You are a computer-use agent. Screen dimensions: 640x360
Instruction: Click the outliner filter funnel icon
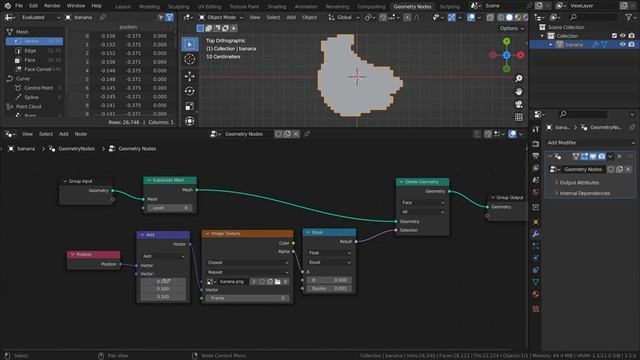point(629,17)
